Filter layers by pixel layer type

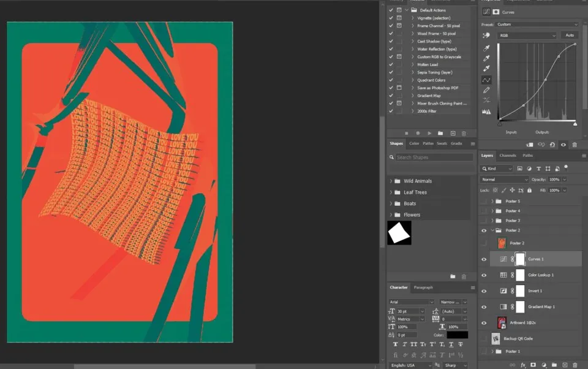pyautogui.click(x=520, y=169)
